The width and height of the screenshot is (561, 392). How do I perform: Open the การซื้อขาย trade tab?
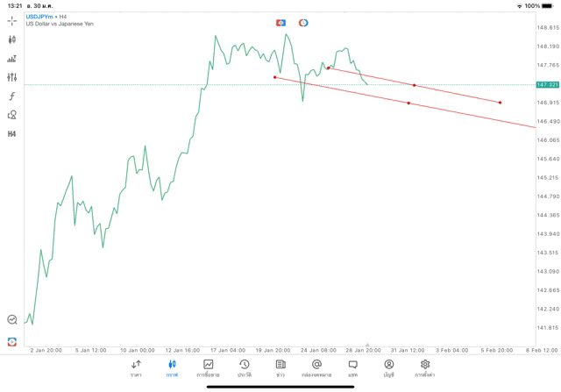coord(209,367)
